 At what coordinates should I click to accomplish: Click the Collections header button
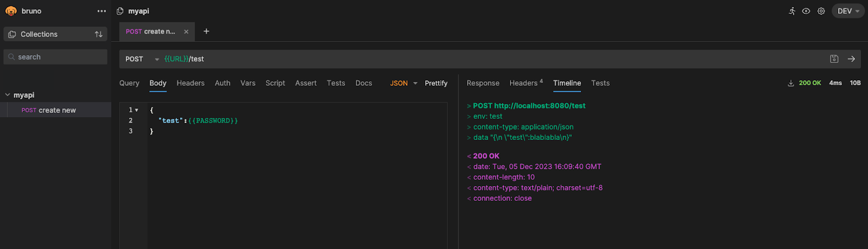coord(55,34)
